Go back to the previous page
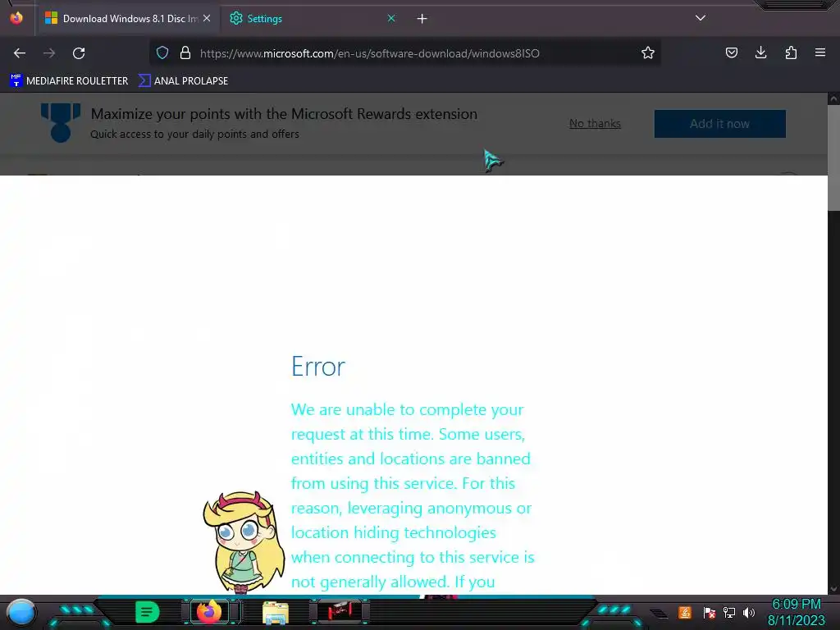Screen dimensions: 840x630 click(x=20, y=53)
